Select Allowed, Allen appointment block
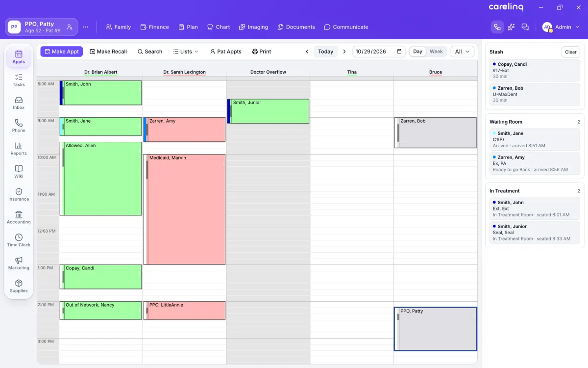The image size is (588, 368). [101, 179]
